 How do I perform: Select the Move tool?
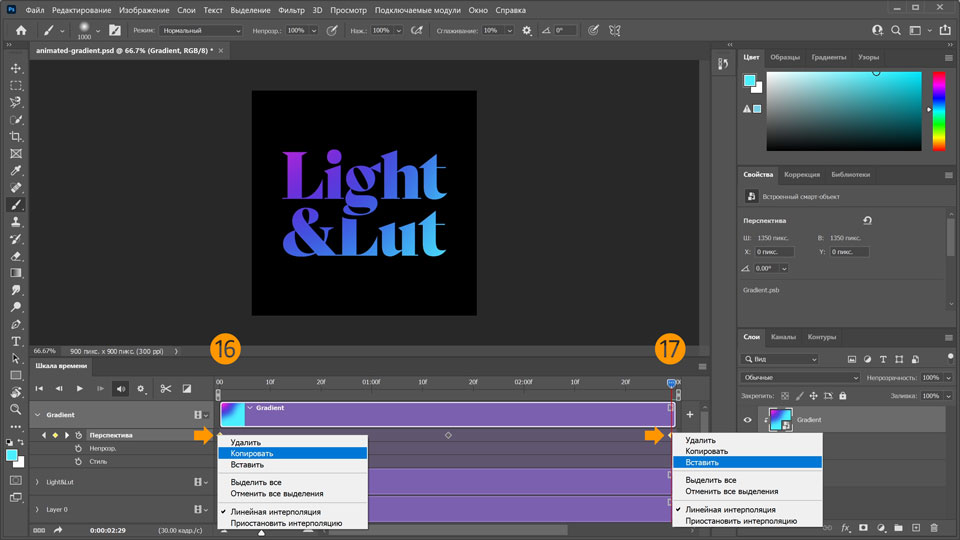(16, 68)
